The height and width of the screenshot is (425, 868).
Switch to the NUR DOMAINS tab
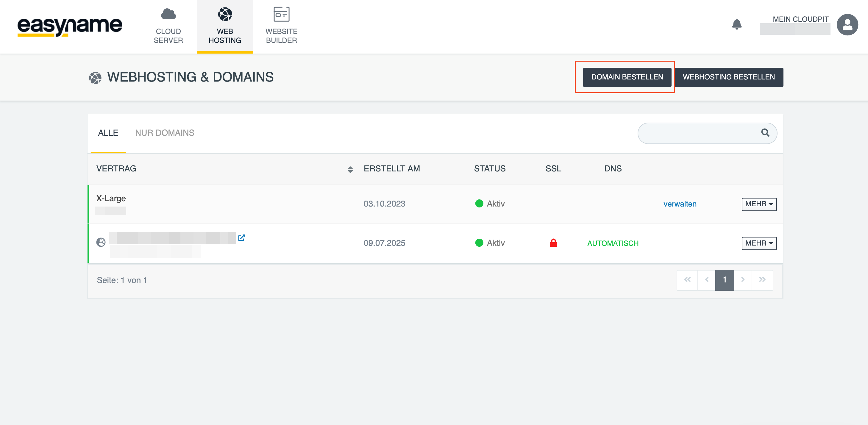pos(164,133)
